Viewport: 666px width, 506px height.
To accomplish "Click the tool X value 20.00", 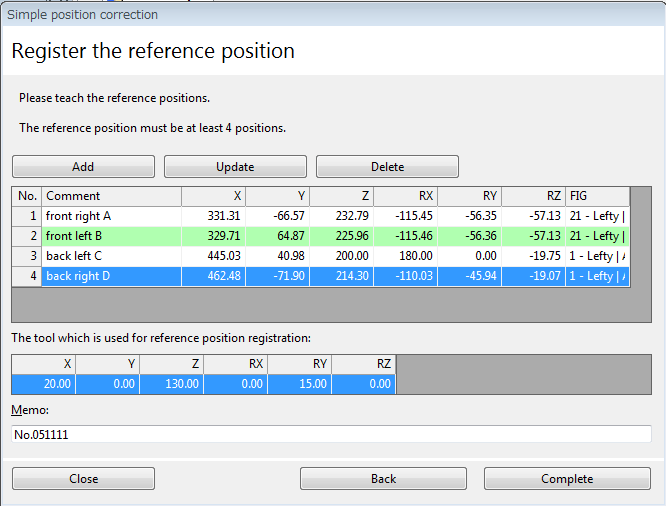I will 44,383.
